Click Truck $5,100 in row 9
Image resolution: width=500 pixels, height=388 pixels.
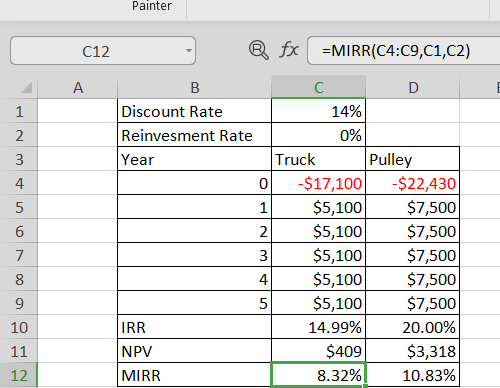[x=319, y=303]
